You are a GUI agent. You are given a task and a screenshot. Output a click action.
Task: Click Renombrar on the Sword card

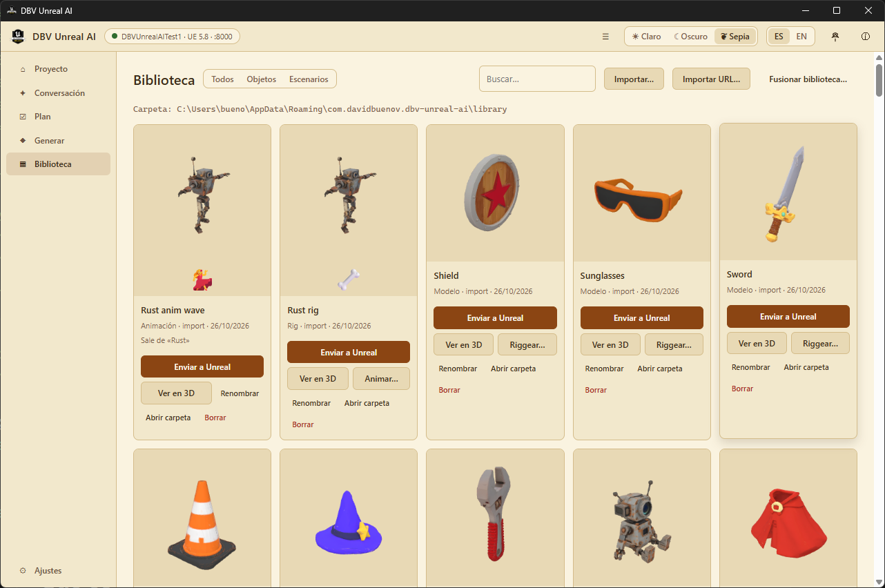coord(750,367)
